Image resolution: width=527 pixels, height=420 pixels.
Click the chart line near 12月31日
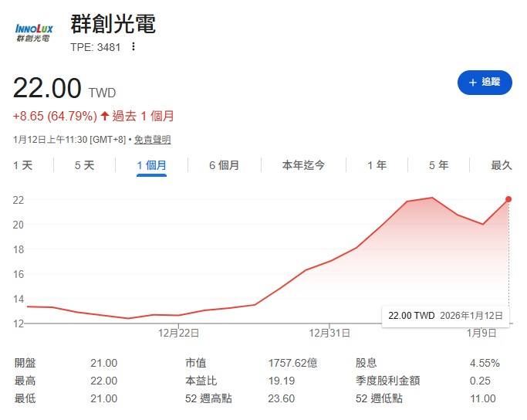pos(330,261)
